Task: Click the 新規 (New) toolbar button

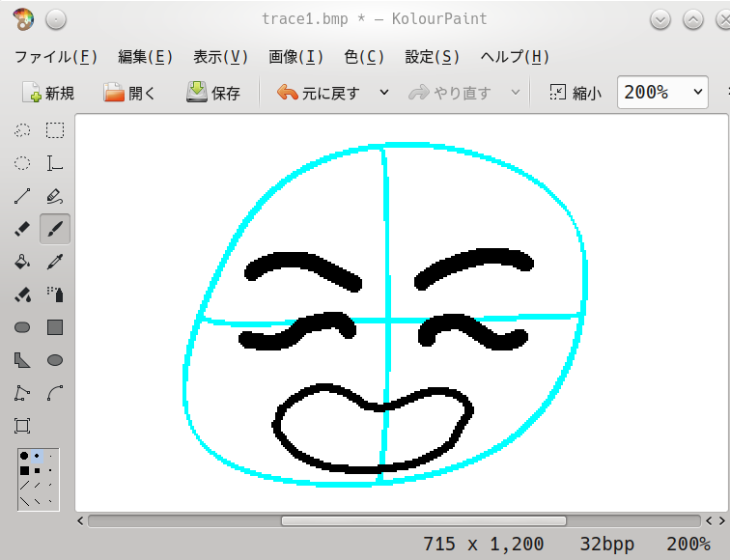Action: pos(48,92)
